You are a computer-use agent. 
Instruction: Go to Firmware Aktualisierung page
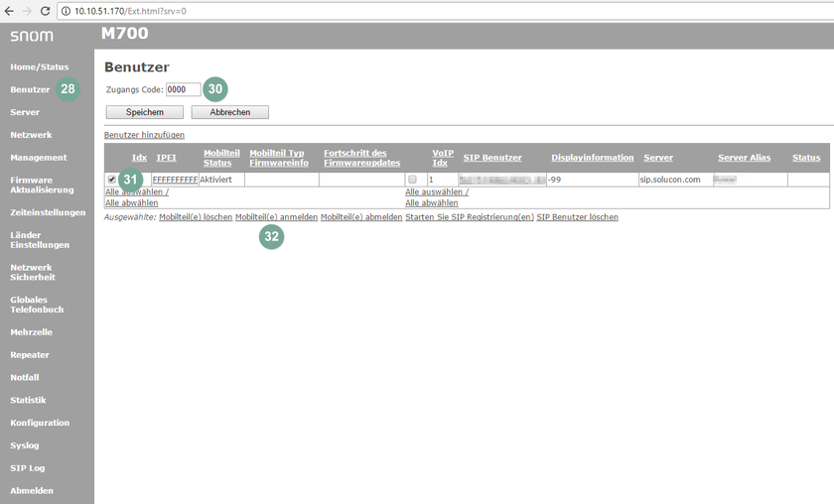click(42, 185)
